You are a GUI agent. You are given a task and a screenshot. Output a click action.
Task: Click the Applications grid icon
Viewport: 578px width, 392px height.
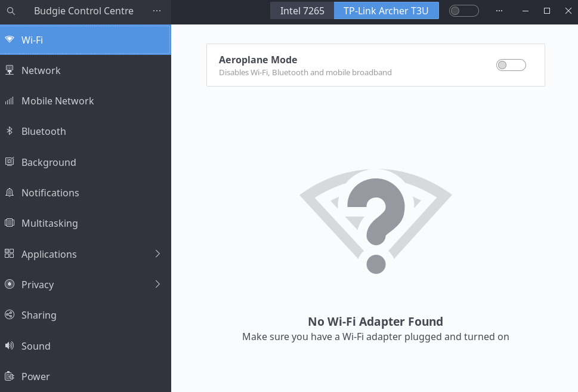click(x=10, y=254)
